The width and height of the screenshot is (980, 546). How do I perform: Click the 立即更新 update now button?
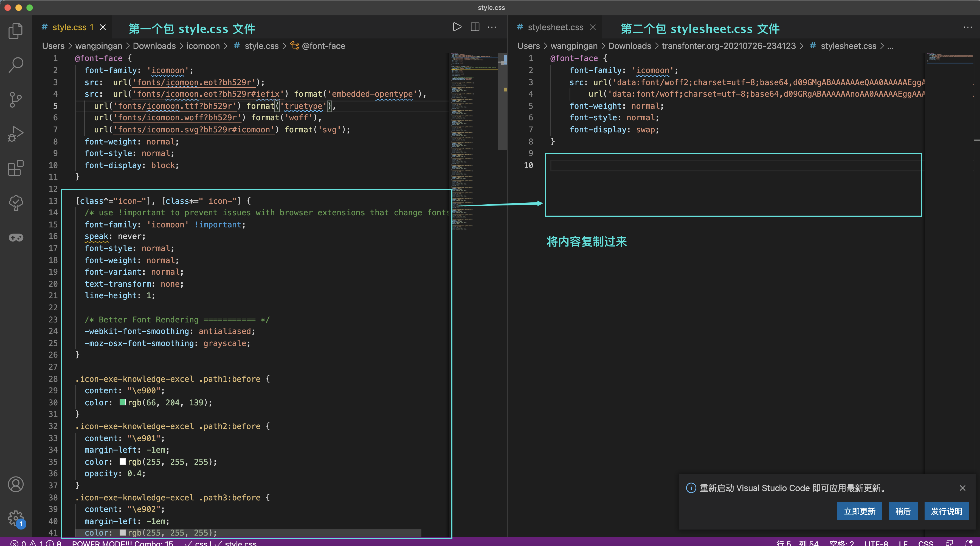pyautogui.click(x=859, y=511)
